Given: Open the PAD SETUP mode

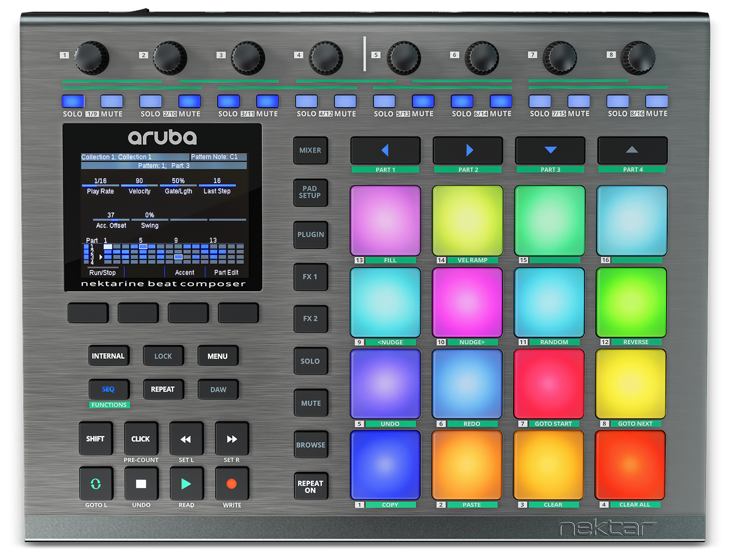Looking at the screenshot, I should pos(310,192).
